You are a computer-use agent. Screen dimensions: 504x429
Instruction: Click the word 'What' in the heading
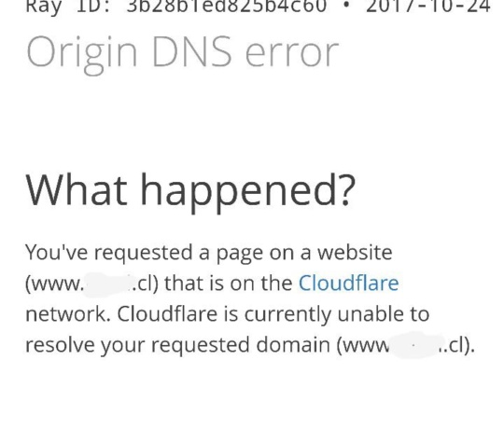click(77, 189)
